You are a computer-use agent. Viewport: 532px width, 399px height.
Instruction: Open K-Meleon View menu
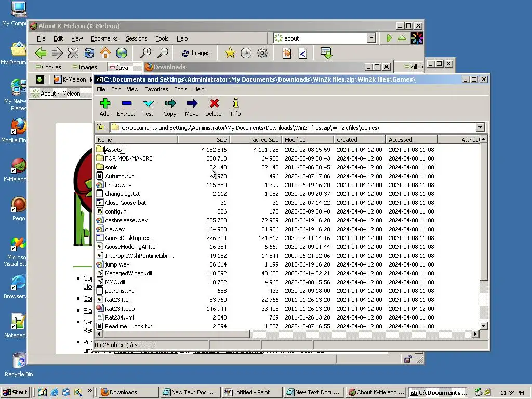pyautogui.click(x=77, y=38)
